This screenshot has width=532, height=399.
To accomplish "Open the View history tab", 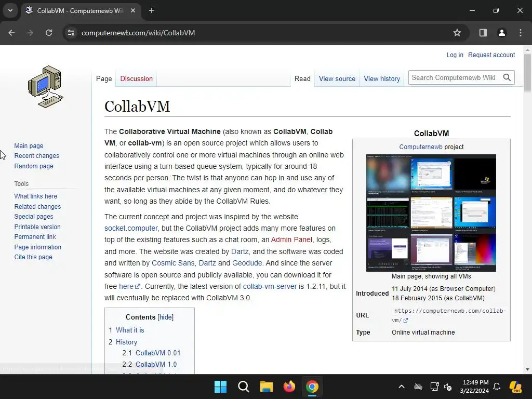I will tap(382, 79).
